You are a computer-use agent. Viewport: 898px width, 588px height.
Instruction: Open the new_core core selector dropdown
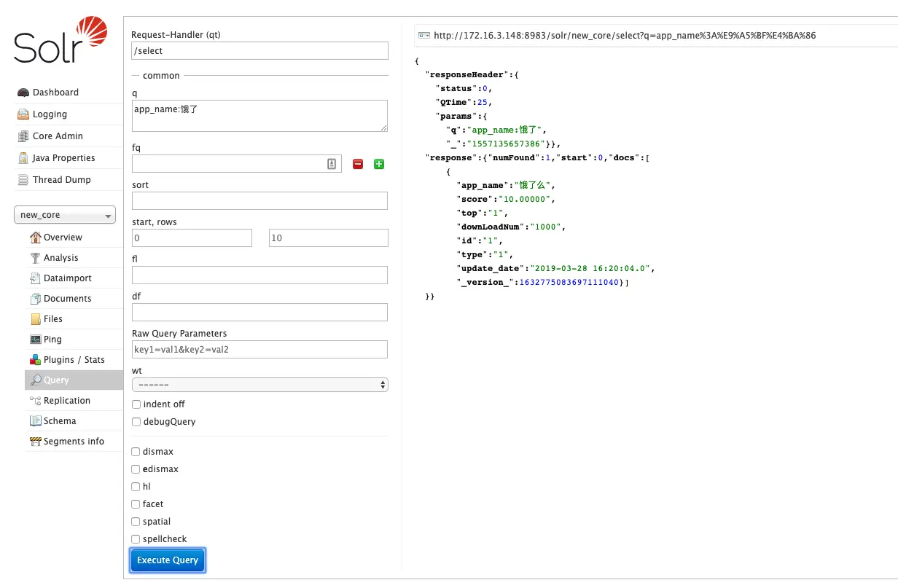pyautogui.click(x=65, y=215)
